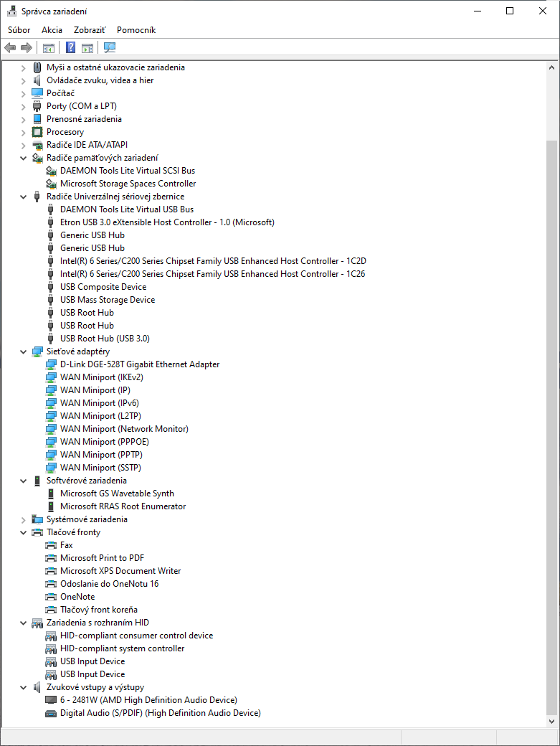Viewport: 560px width, 746px height.
Task: Toggle the action pane toolbar icon
Action: point(87,47)
